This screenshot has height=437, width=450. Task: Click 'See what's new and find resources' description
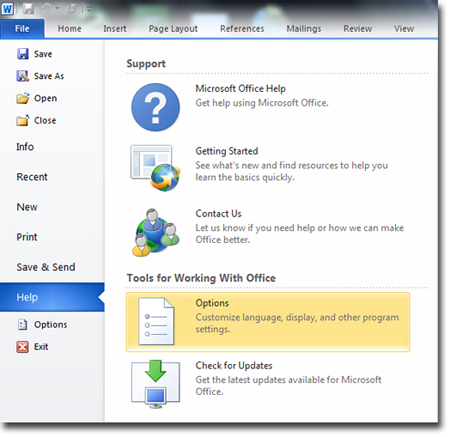click(x=292, y=171)
